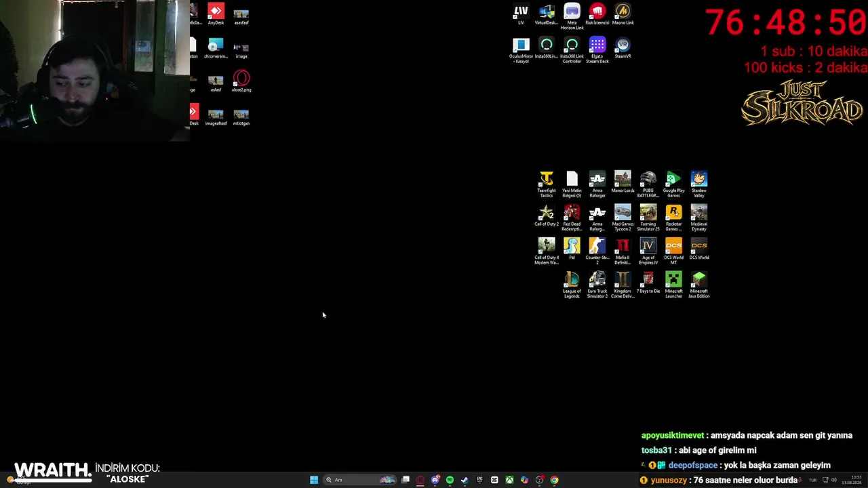Select the Pal desktop shortcut
Viewport: 868px width, 488px height.
coord(572,249)
